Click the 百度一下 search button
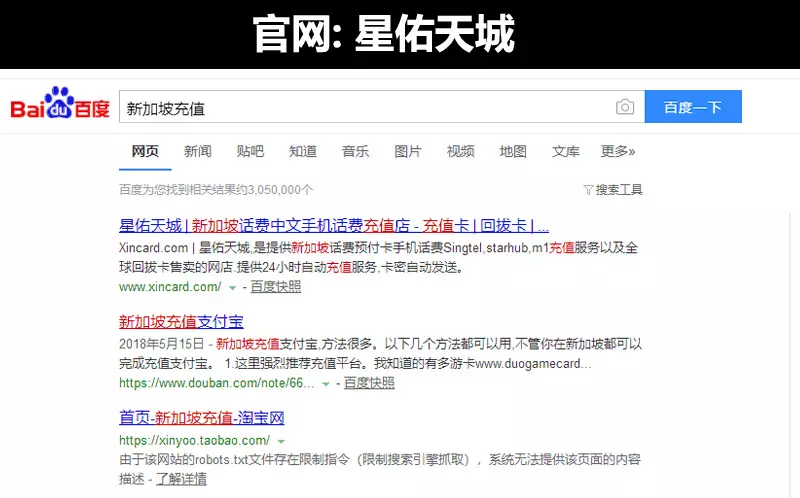The height and width of the screenshot is (498, 800). click(x=693, y=107)
